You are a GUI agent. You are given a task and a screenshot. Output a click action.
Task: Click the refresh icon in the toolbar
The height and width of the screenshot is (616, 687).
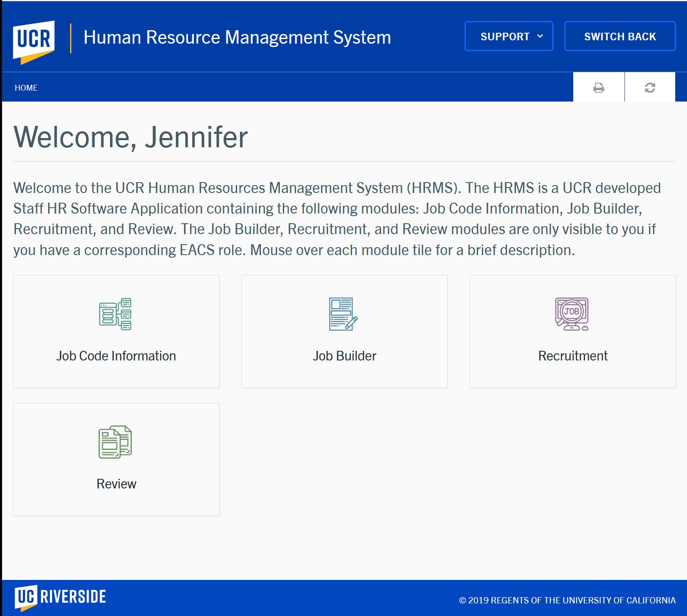point(650,88)
